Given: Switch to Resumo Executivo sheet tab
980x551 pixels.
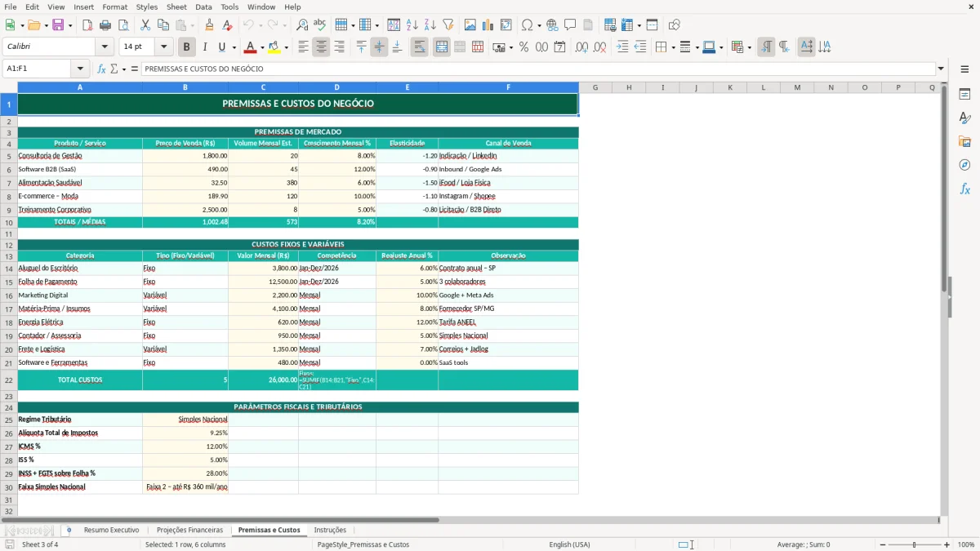Looking at the screenshot, I should pyautogui.click(x=111, y=530).
